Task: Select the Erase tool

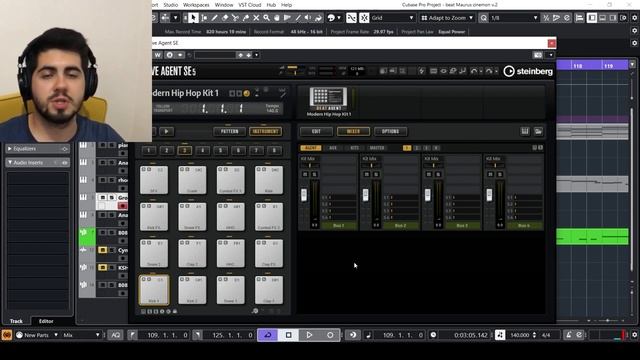Action: click(x=225, y=18)
